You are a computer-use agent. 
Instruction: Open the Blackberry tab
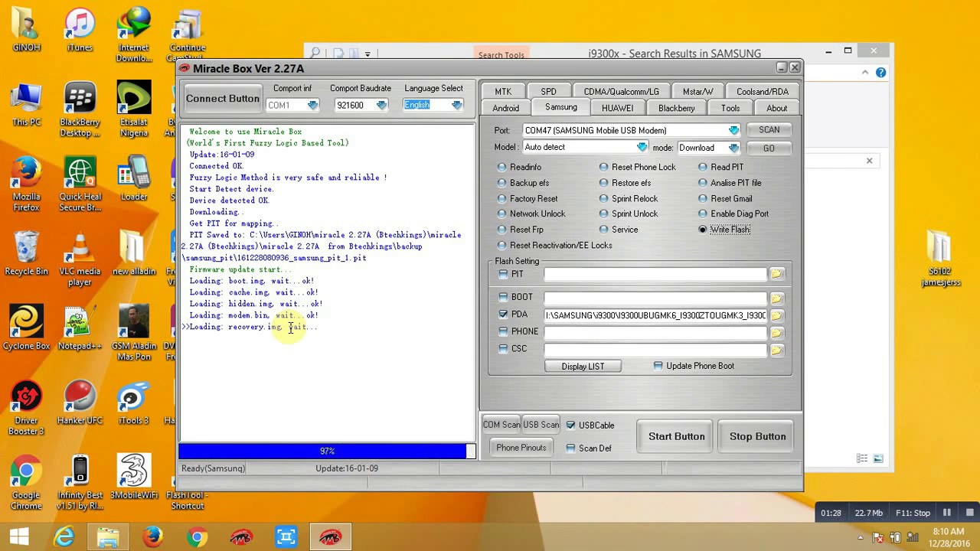[x=676, y=108]
